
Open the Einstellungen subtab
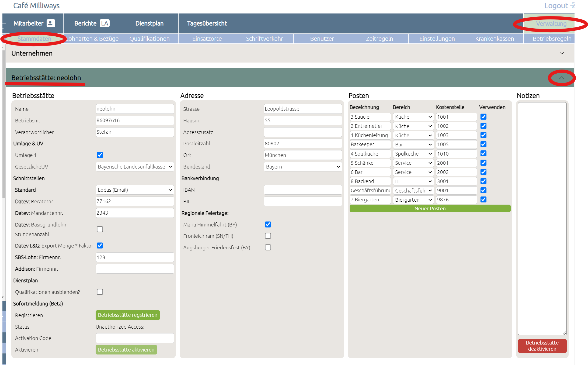pyautogui.click(x=437, y=39)
